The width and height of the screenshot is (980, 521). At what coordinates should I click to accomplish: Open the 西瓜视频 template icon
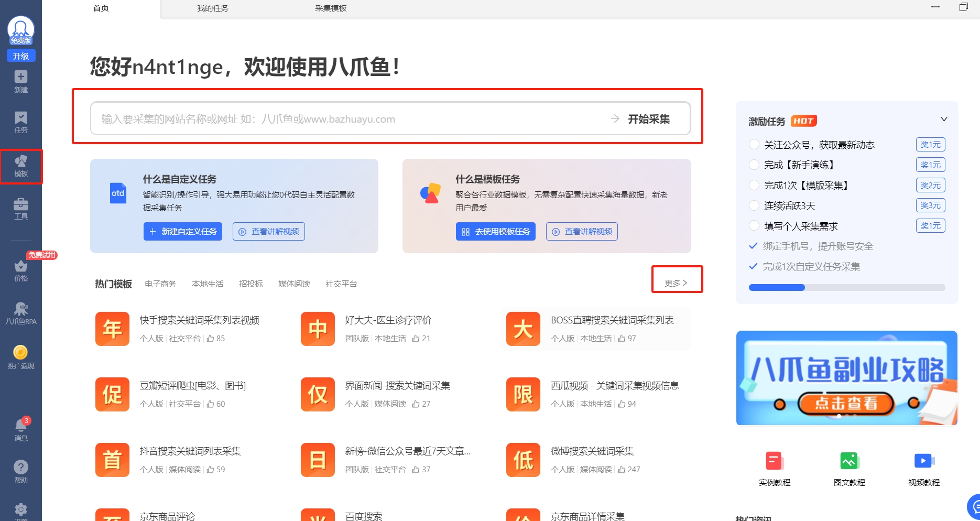coord(523,394)
